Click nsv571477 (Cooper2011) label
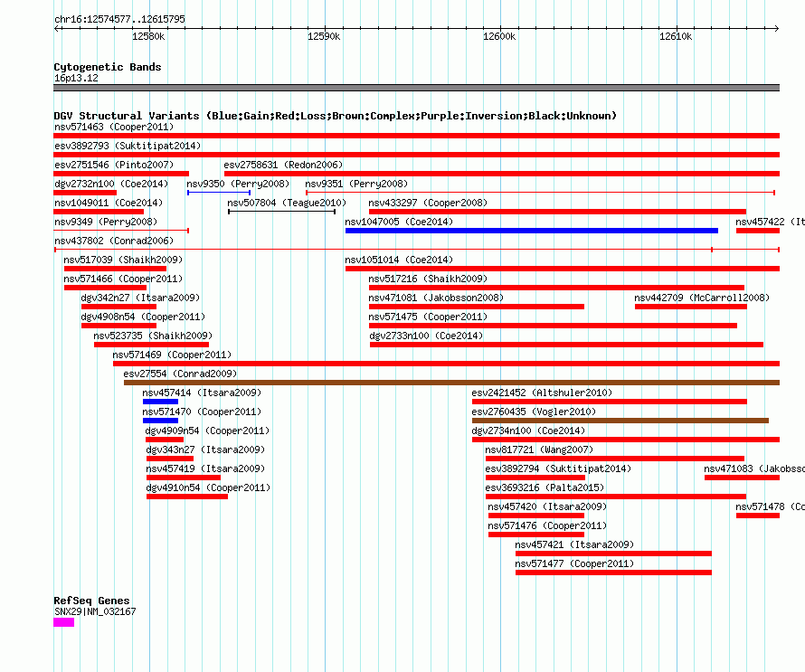This screenshot has width=805, height=672. coord(574,563)
